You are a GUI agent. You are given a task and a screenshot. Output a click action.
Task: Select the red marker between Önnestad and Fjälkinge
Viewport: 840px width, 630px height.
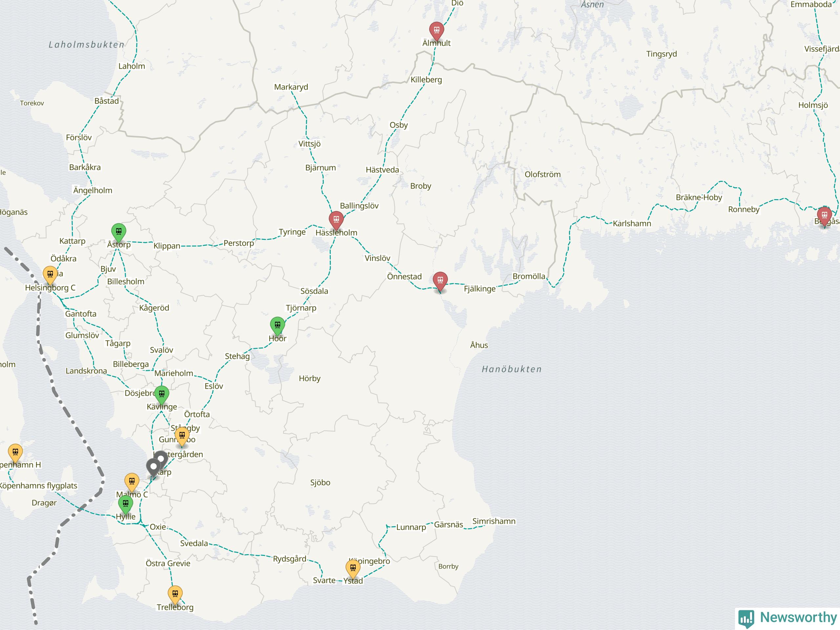coord(440,281)
